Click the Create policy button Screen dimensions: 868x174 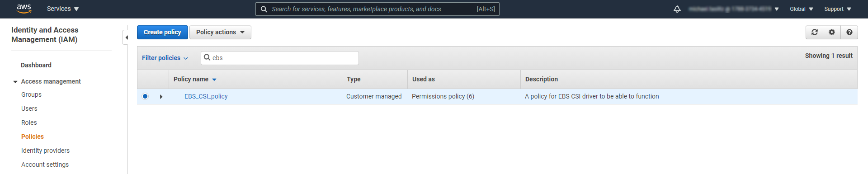pos(162,32)
